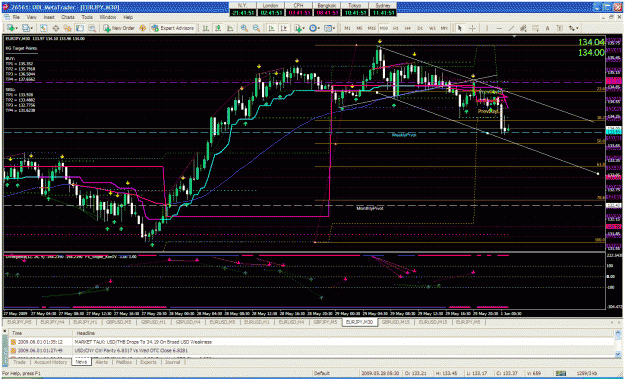Switch to the EURJPY,M5 chart tab

pyautogui.click(x=19, y=322)
